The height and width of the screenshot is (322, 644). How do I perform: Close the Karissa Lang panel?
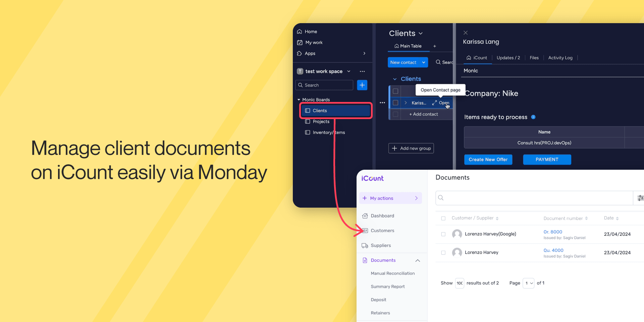(x=466, y=33)
